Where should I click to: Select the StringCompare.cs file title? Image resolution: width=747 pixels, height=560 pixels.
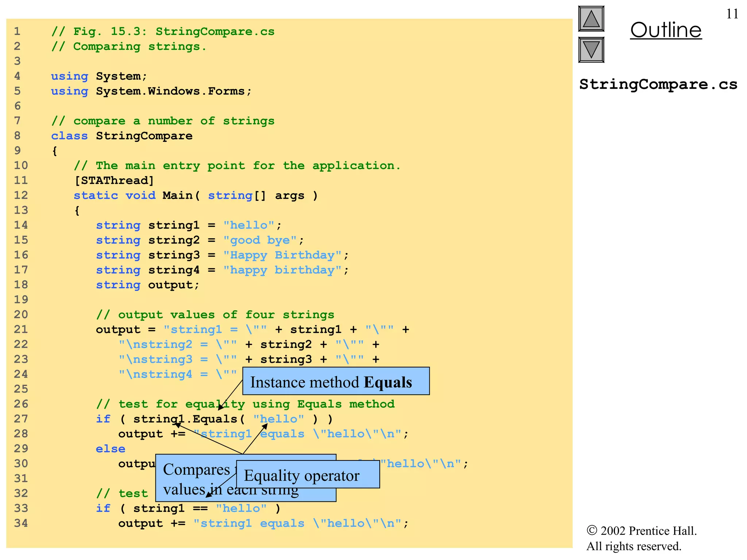[658, 84]
